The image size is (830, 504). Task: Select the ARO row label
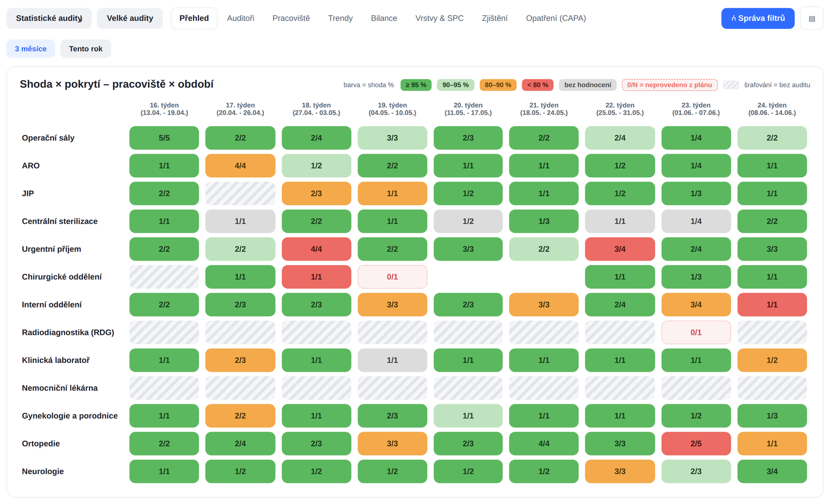pos(31,165)
